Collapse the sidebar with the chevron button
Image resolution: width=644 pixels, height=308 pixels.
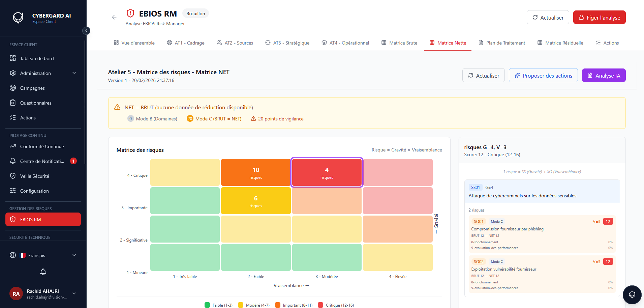86,31
